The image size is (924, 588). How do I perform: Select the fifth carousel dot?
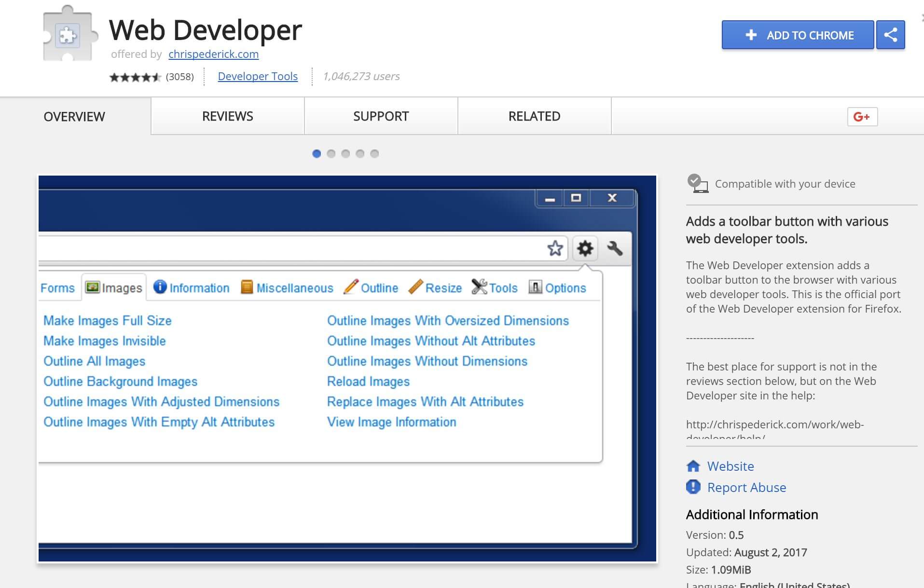point(374,154)
